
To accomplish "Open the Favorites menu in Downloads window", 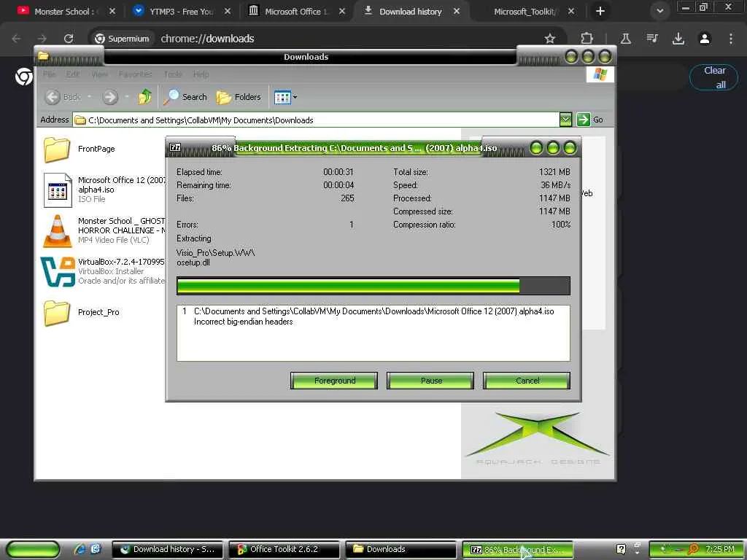I will [x=135, y=74].
